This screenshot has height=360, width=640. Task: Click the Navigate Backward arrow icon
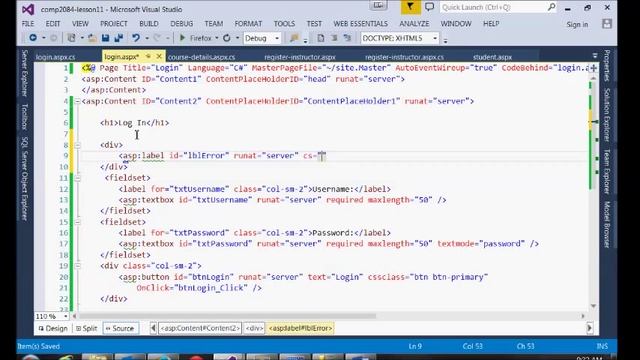[x=33, y=38]
